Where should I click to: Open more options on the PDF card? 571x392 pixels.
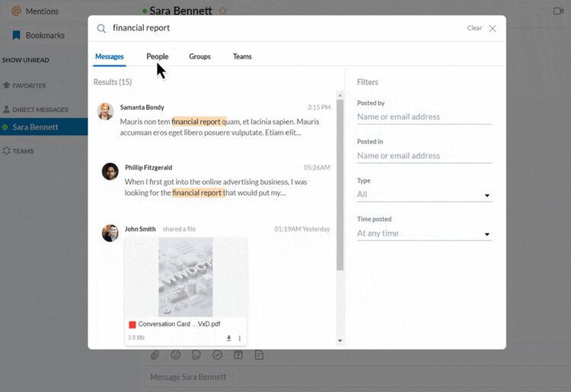pyautogui.click(x=240, y=338)
